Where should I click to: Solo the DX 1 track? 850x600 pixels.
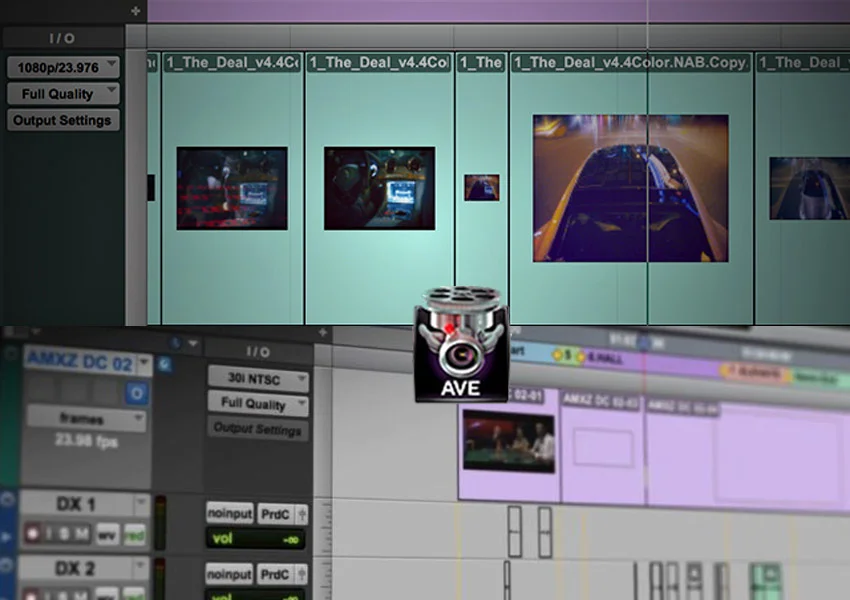pyautogui.click(x=65, y=534)
